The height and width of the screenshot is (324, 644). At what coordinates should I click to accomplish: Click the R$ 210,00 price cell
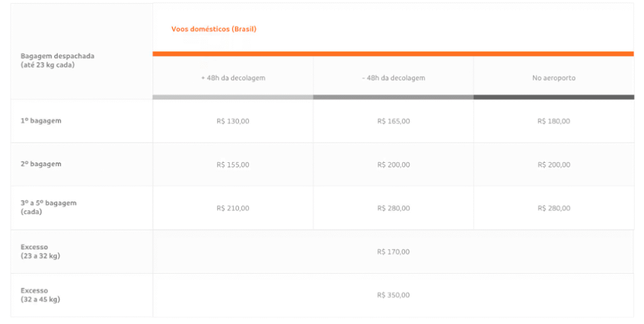pyautogui.click(x=233, y=208)
